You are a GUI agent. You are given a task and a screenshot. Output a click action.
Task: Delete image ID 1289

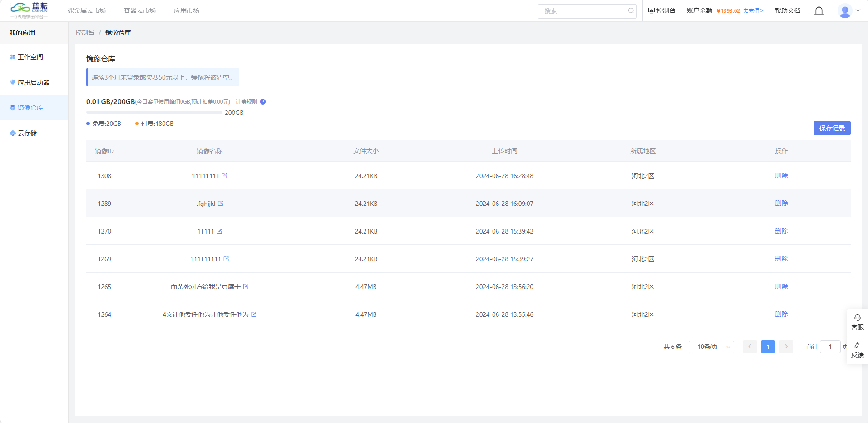781,203
